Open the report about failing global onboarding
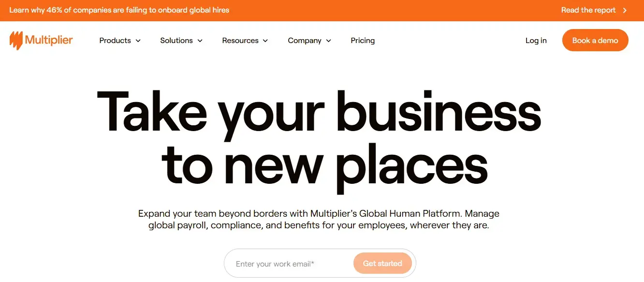The height and width of the screenshot is (282, 644). (588, 10)
